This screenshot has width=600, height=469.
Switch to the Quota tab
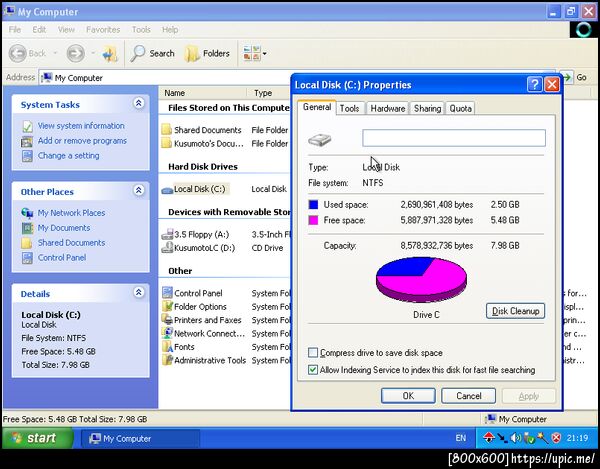460,109
